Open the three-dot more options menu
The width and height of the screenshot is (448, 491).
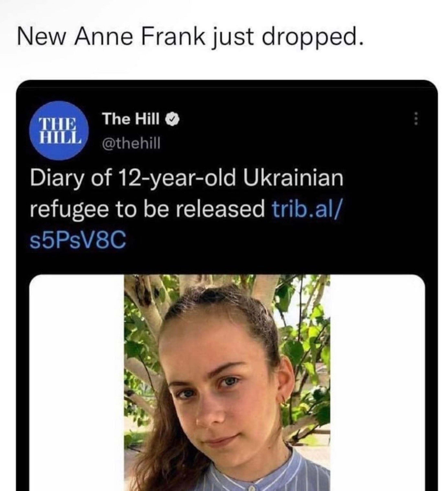click(416, 119)
